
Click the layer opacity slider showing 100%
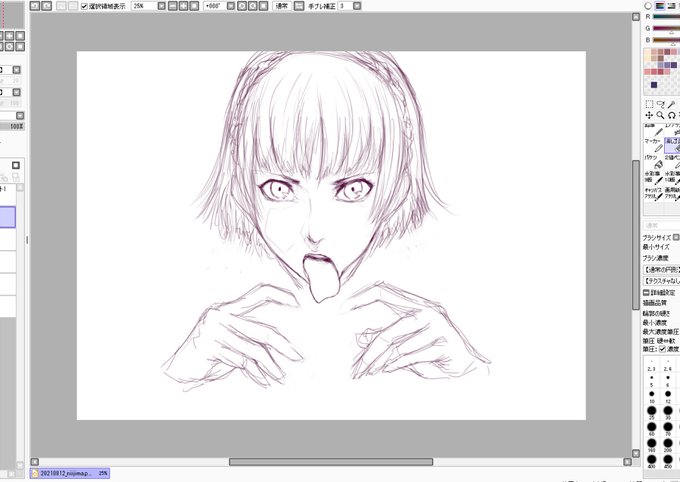[x=12, y=126]
